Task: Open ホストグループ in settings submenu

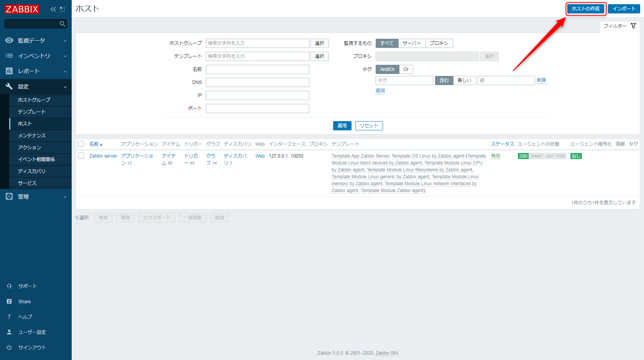Action: (x=40, y=100)
